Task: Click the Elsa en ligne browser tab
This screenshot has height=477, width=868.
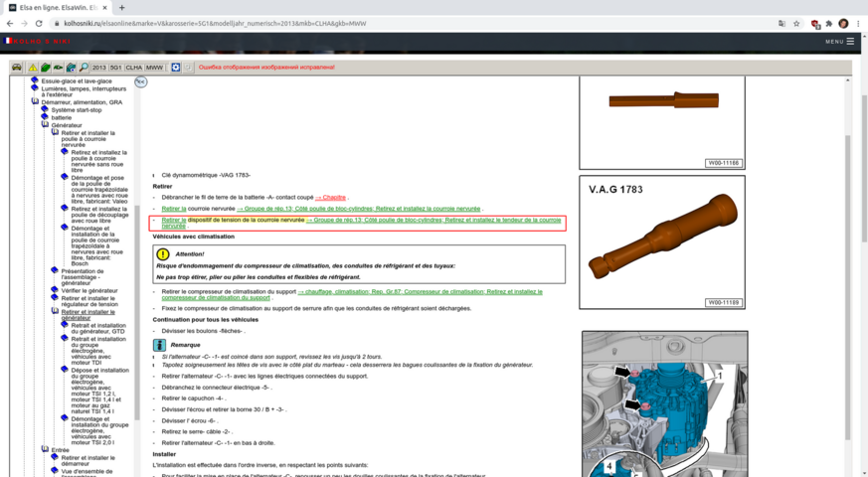Action: coord(58,8)
